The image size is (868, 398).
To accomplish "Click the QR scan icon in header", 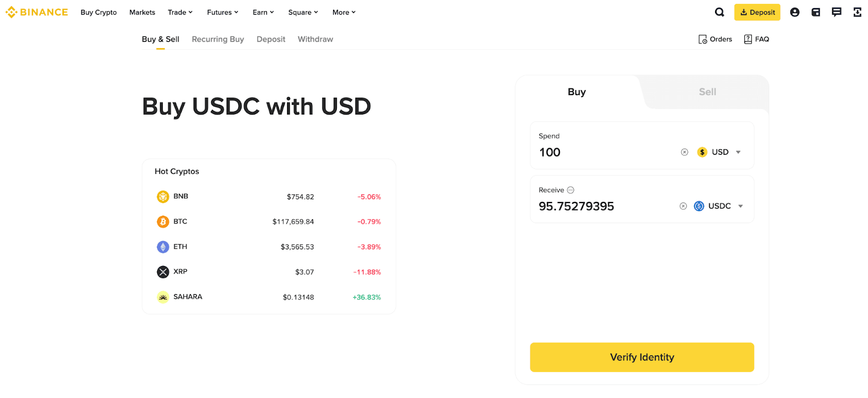I will [x=857, y=12].
